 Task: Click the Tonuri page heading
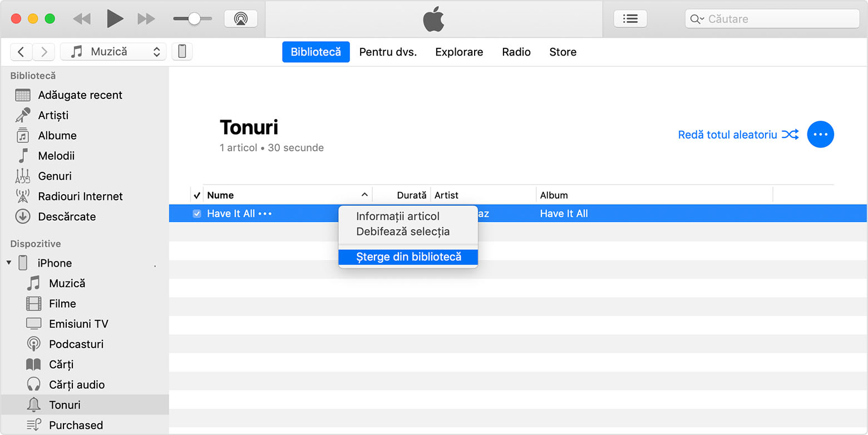tap(249, 127)
